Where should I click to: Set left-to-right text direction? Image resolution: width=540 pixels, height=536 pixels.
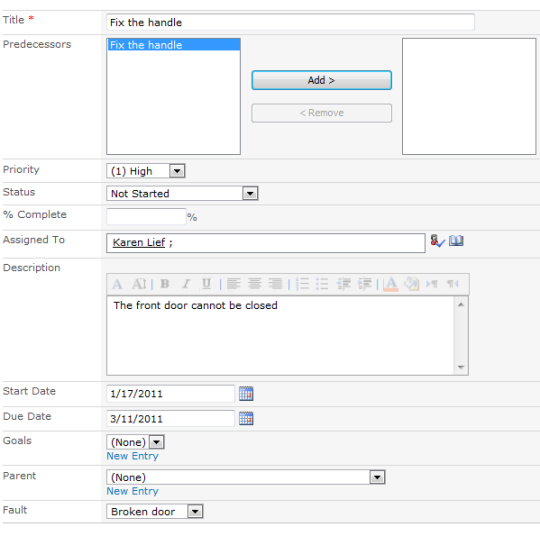pyautogui.click(x=432, y=284)
